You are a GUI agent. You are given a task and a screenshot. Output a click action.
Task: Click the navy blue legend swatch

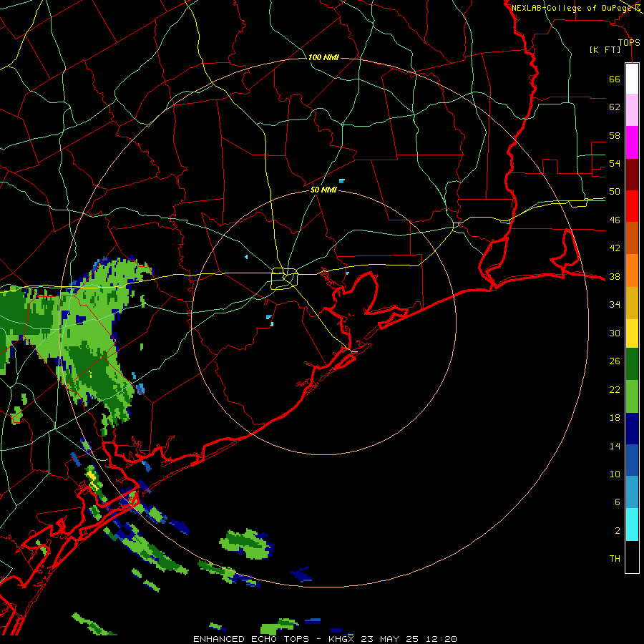point(632,429)
